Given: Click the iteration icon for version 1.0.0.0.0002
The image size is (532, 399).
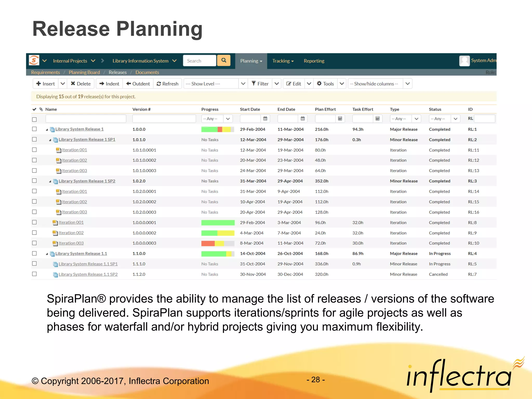Looking at the screenshot, I should (x=55, y=233).
